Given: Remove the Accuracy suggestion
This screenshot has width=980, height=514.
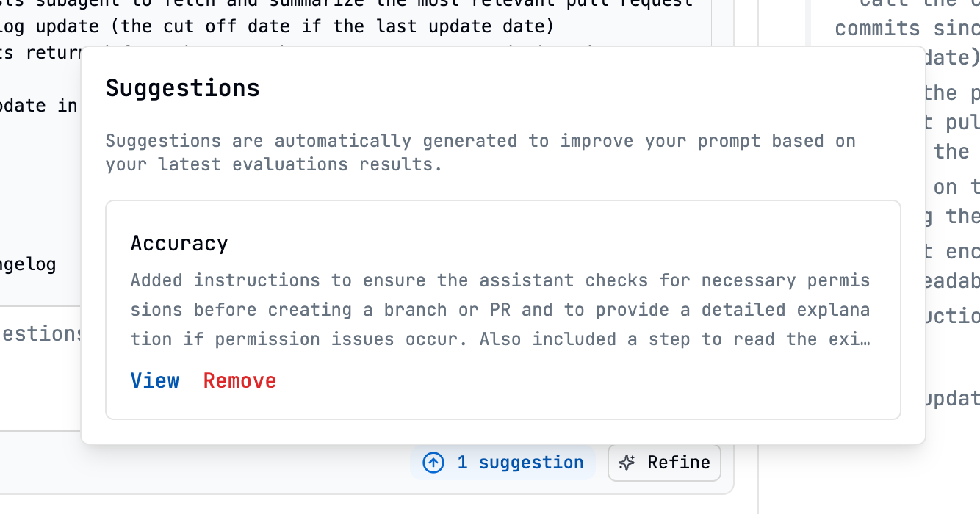Looking at the screenshot, I should coord(239,380).
